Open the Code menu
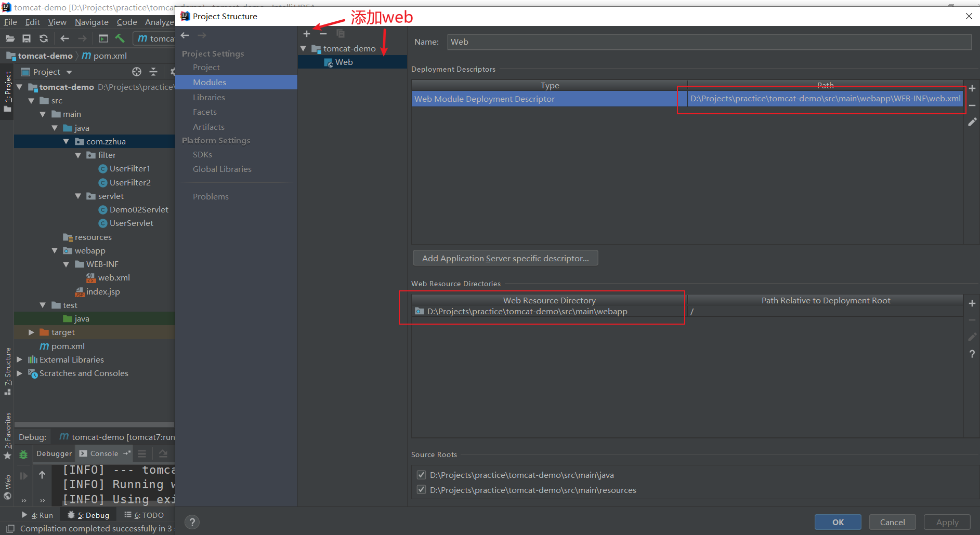 click(127, 22)
